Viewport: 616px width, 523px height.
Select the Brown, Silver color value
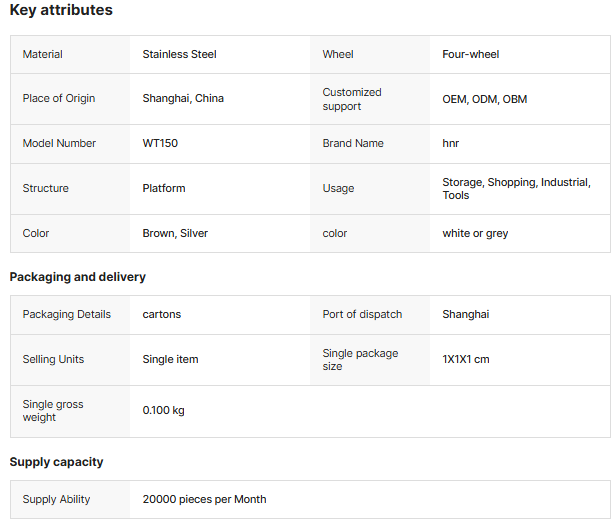[175, 233]
